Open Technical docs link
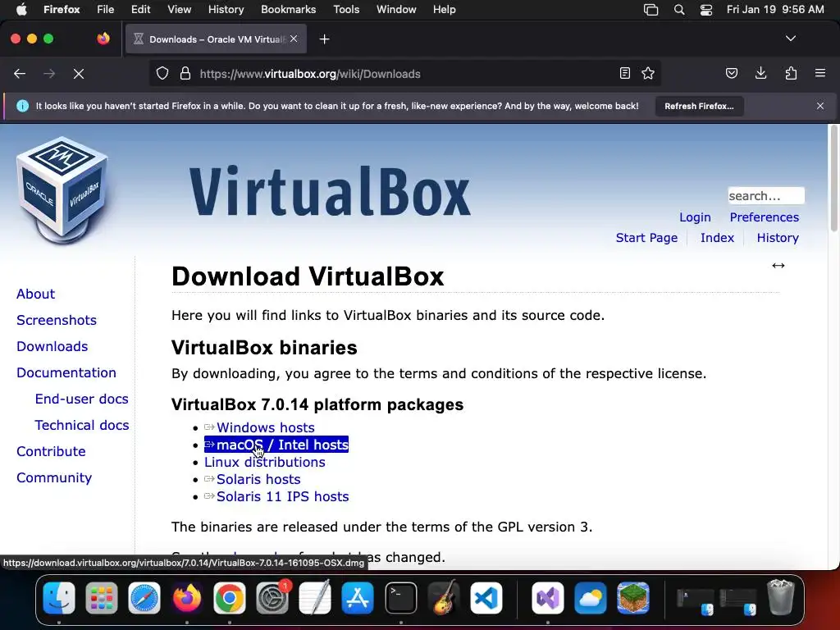Screen dimensions: 840x630 pyautogui.click(x=81, y=425)
